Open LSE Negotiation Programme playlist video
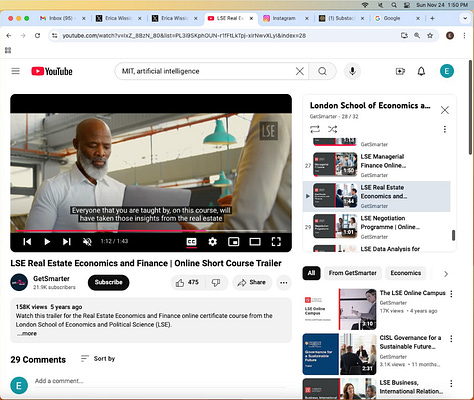 click(376, 227)
